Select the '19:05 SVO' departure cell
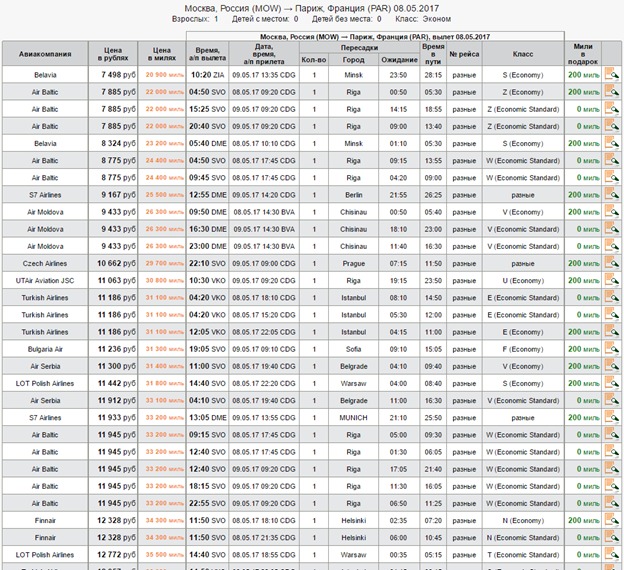This screenshot has height=570, width=624. (207, 349)
